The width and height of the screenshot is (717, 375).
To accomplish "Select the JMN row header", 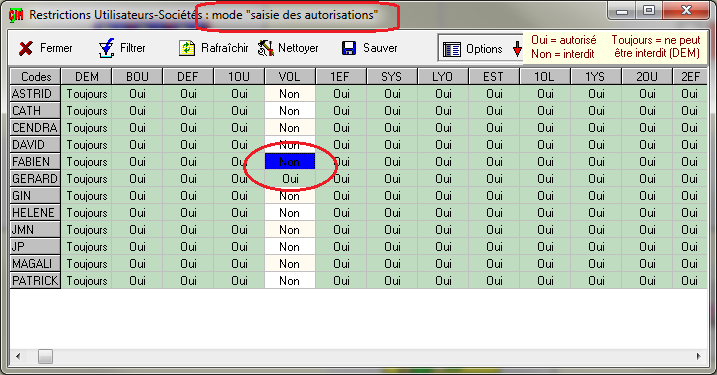I will point(35,230).
